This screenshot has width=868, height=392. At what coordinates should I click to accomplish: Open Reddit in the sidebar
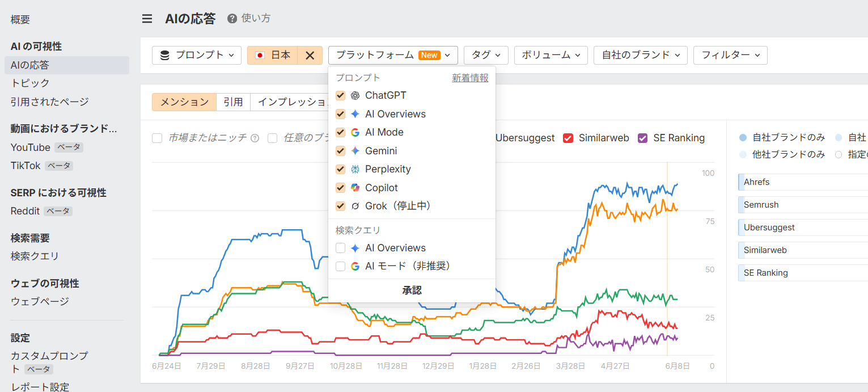click(x=25, y=211)
